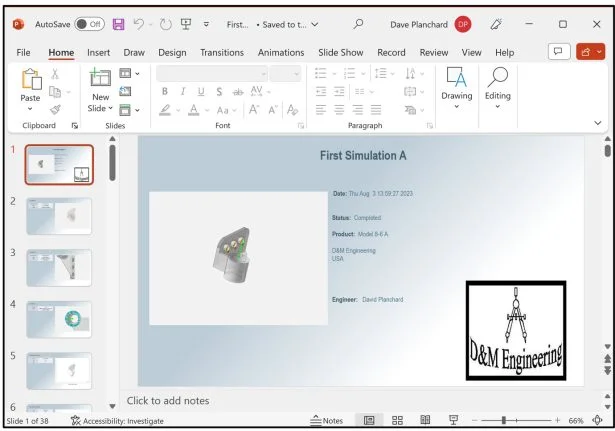This screenshot has height=431, width=615.
Task: Expand the Paste options arrow
Action: pyautogui.click(x=30, y=109)
